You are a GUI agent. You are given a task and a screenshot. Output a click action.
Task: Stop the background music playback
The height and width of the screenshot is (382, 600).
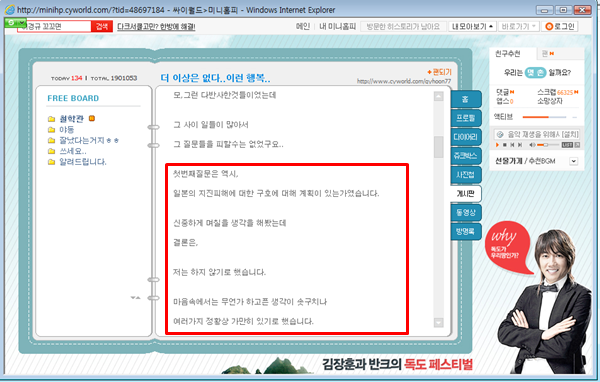click(505, 145)
